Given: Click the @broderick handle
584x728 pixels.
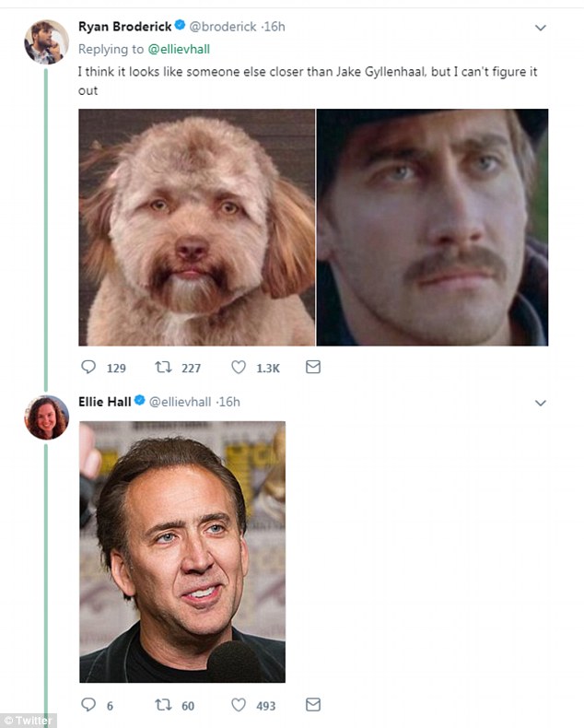Looking at the screenshot, I should pyautogui.click(x=222, y=27).
